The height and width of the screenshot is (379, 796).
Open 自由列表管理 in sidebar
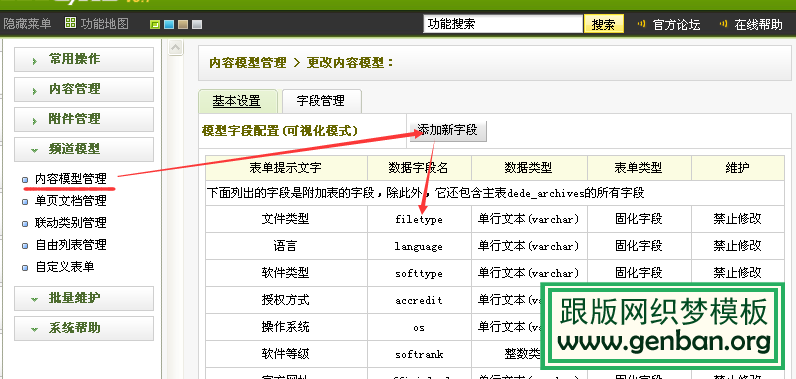[x=71, y=245]
